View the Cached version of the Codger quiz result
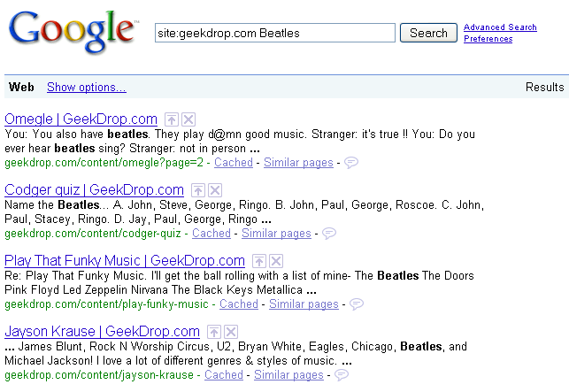This screenshot has width=569, height=392. 211,234
